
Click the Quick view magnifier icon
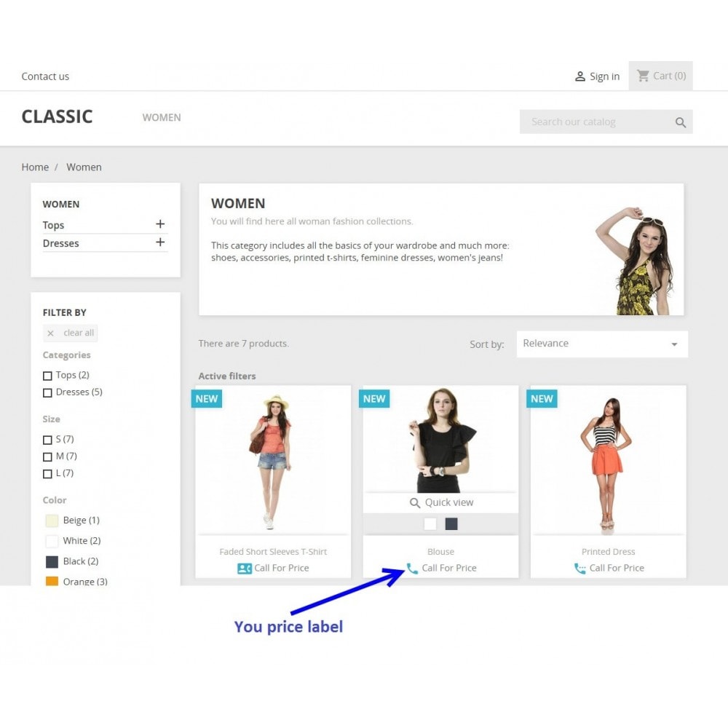[x=415, y=503]
